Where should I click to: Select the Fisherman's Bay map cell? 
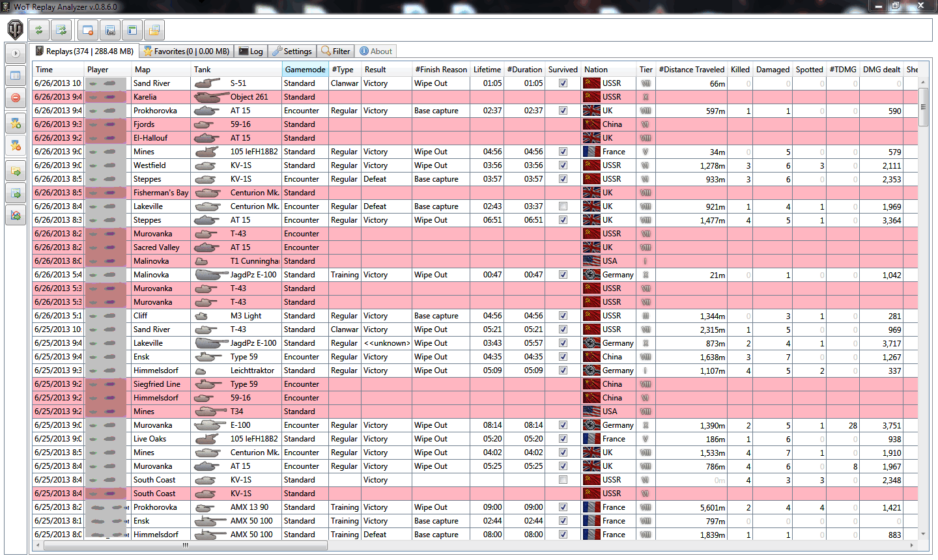point(161,193)
